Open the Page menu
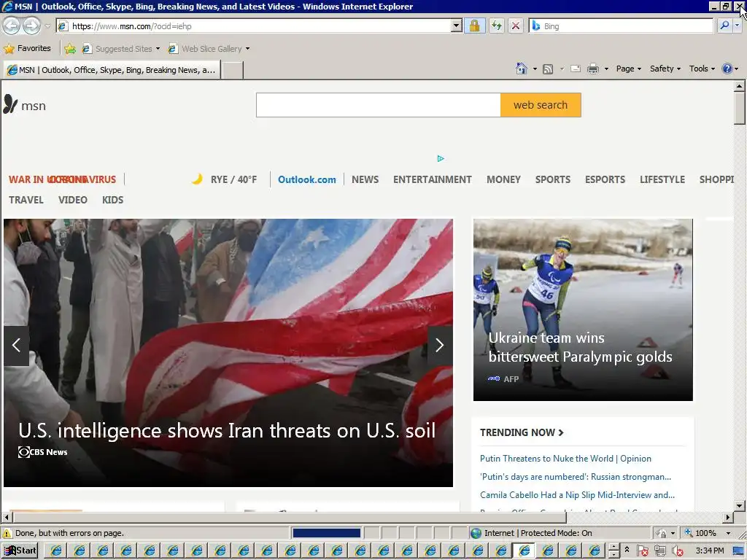Image resolution: width=747 pixels, height=560 pixels. pos(628,69)
